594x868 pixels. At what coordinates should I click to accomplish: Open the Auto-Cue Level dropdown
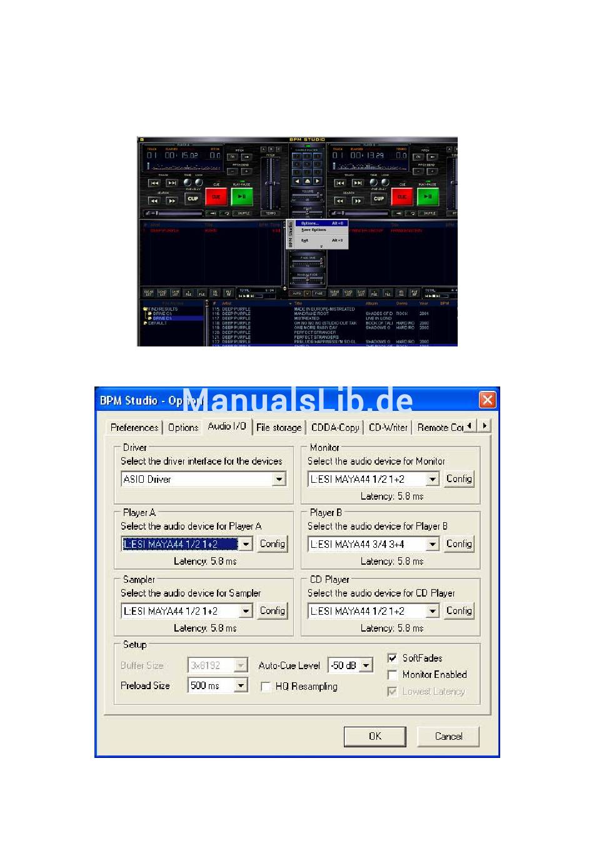point(367,665)
